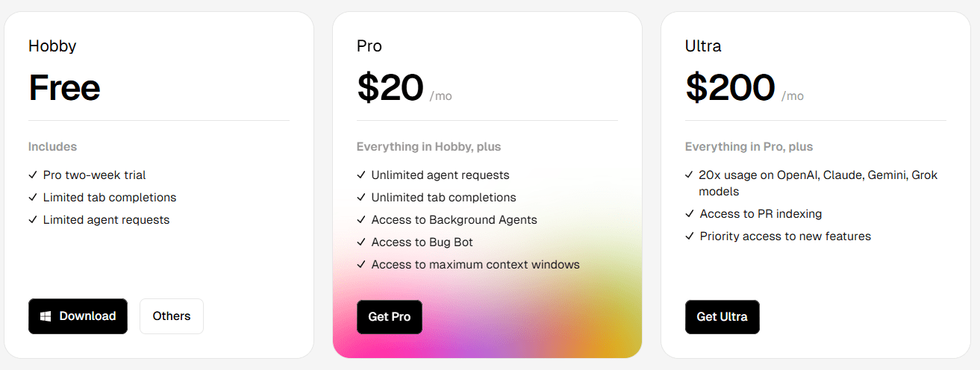
Task: Click checkmark beside Unlimited agent requests
Action: pyautogui.click(x=361, y=175)
